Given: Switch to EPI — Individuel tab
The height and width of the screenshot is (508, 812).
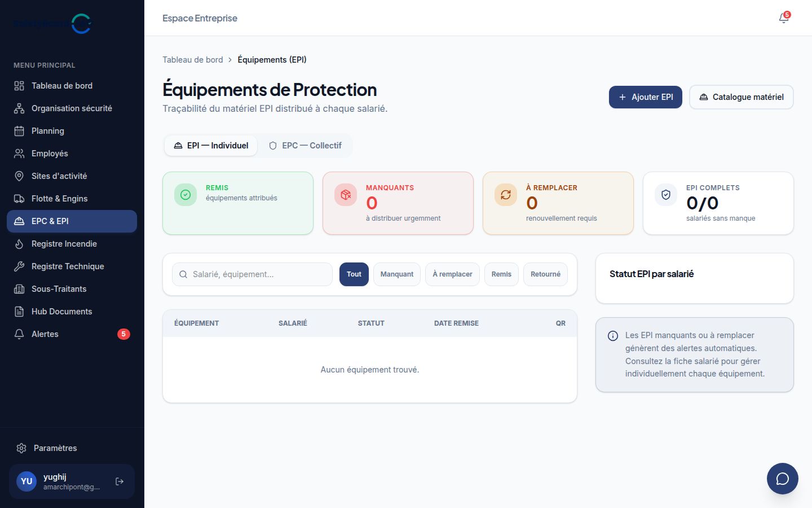Looking at the screenshot, I should 211,146.
